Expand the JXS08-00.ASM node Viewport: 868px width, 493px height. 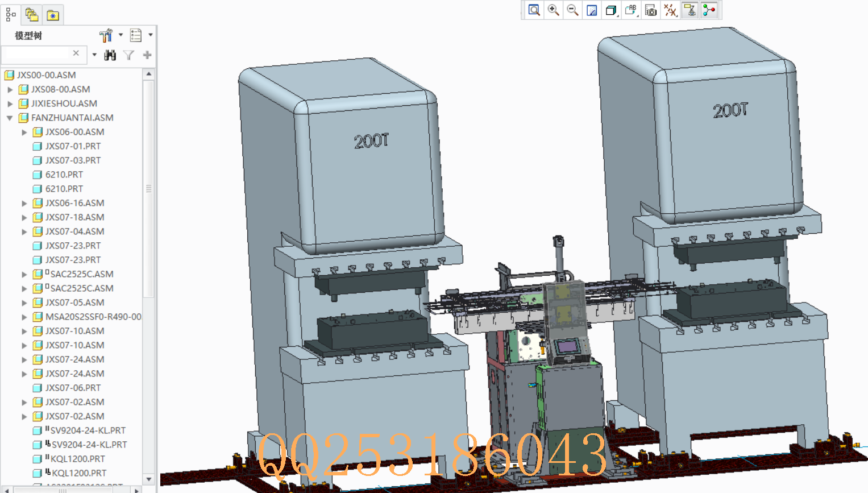[10, 89]
